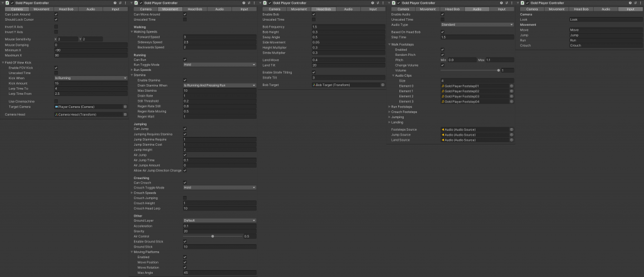Click the object picker for Land Source
644x277 pixels.
511,140
